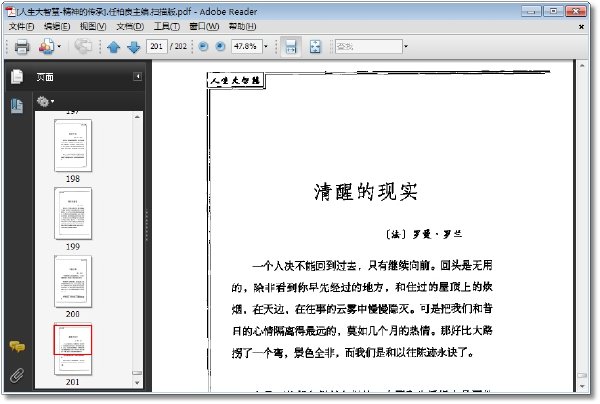Viewport: 600px width, 404px height.
Task: Minimize the Adobe Reader window
Action: (531, 11)
